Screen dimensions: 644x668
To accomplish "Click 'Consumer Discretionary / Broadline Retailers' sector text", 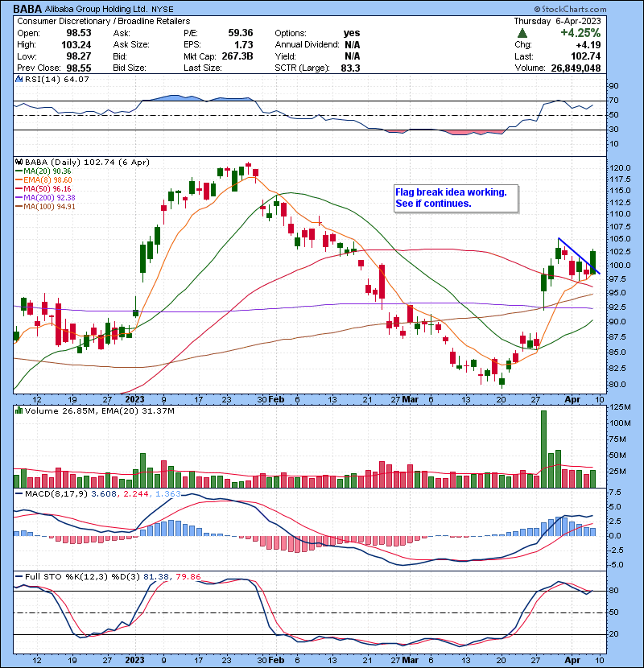I will pyautogui.click(x=104, y=21).
